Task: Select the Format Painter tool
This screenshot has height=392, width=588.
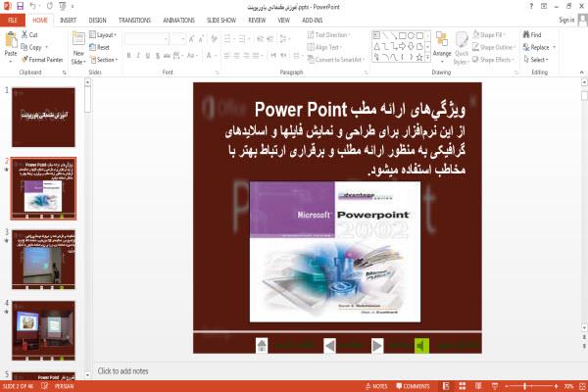Action: coord(42,60)
